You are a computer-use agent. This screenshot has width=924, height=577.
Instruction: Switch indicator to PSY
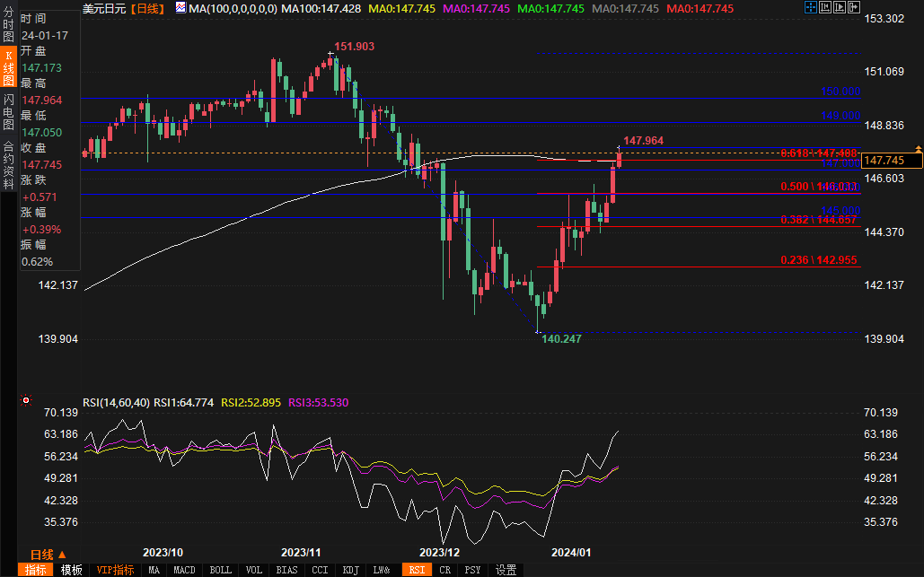[472, 569]
